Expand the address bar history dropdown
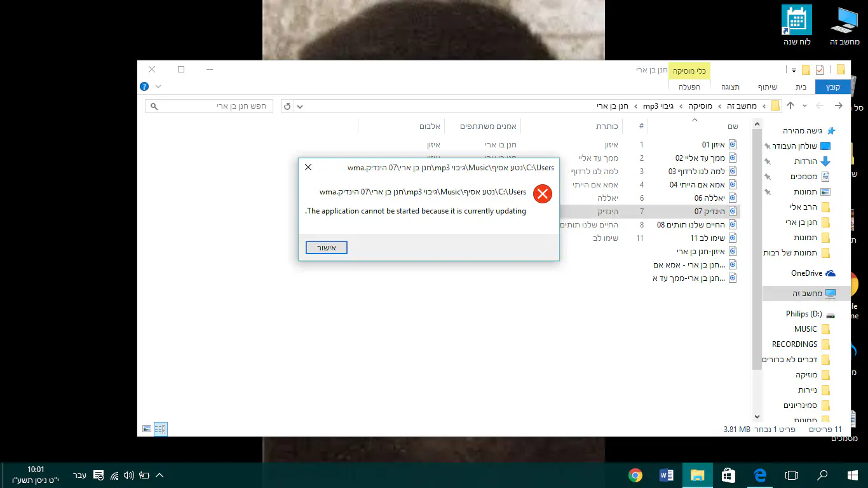 [x=300, y=106]
